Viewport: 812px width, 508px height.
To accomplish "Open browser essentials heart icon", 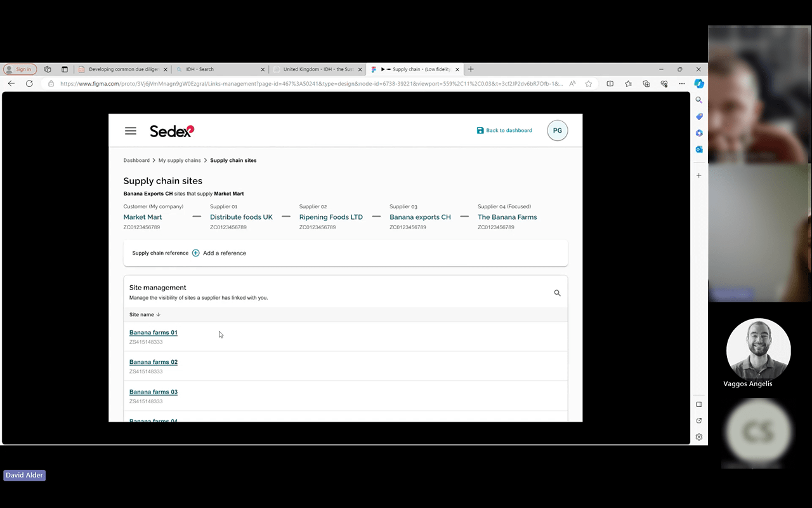I will [664, 83].
